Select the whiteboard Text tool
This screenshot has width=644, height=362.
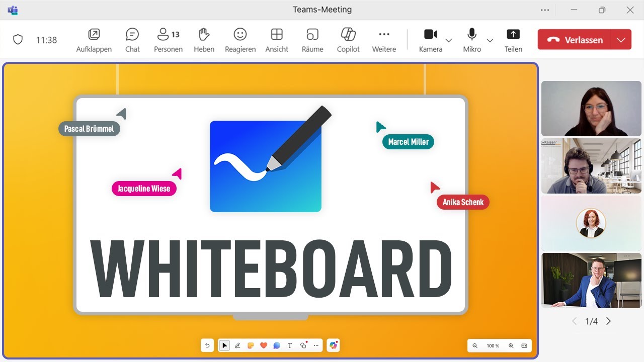click(x=290, y=345)
